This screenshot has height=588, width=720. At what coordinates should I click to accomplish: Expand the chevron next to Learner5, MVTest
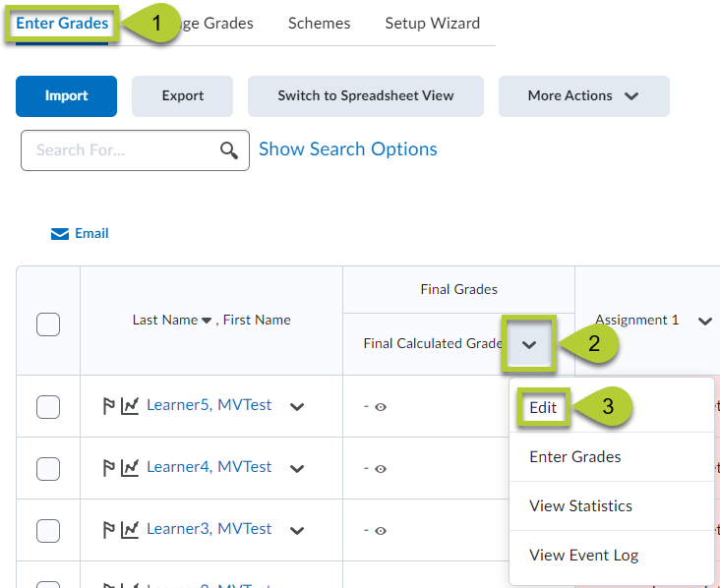[297, 407]
